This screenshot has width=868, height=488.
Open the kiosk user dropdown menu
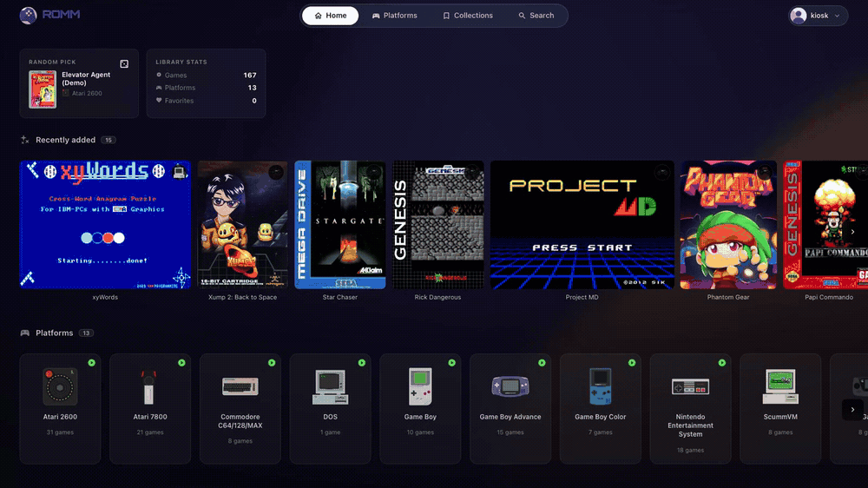[x=819, y=16]
